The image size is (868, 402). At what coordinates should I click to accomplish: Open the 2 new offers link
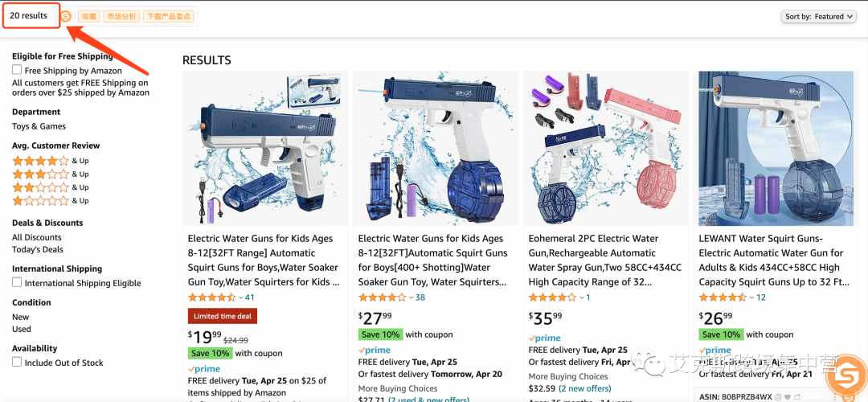(584, 388)
